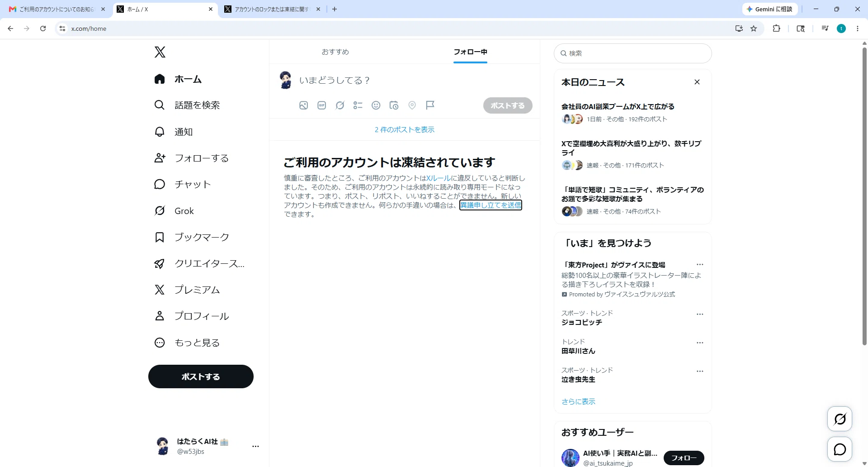Click 異議申し立てを送信 appeal link

click(x=491, y=205)
